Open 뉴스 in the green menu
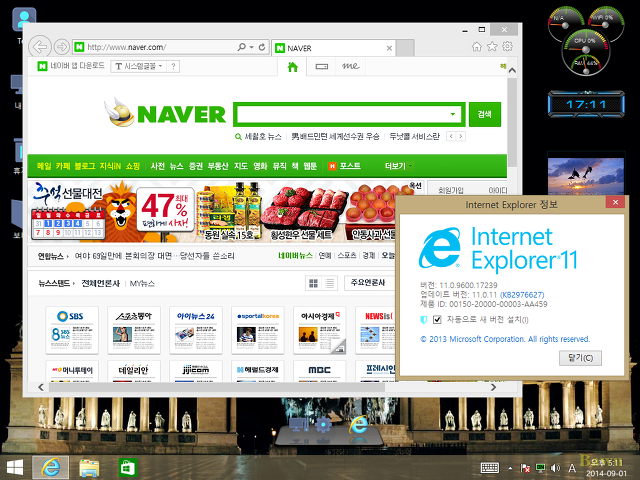Screen dimensions: 640x480 tap(176, 166)
